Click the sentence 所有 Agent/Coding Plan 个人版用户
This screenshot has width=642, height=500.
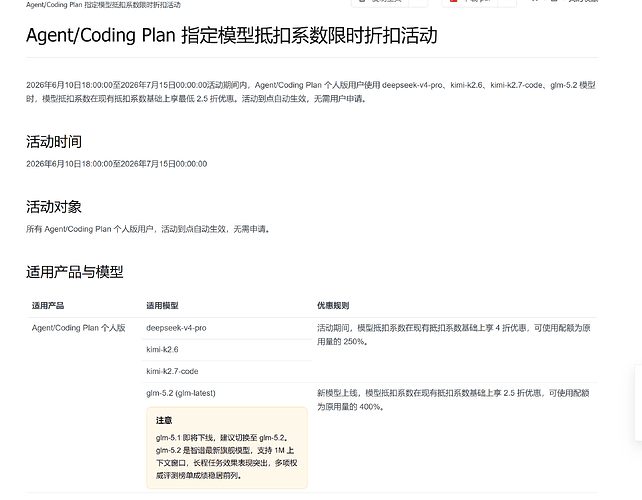click(x=148, y=229)
